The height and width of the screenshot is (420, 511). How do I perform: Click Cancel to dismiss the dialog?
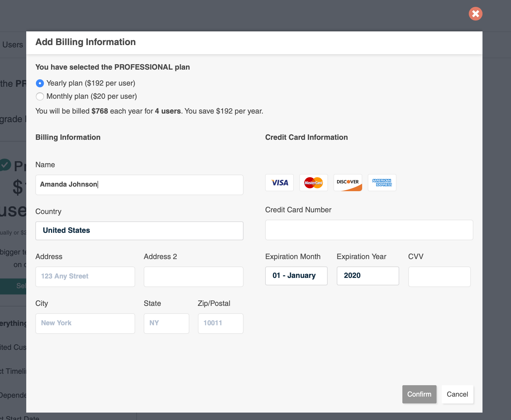pos(457,394)
